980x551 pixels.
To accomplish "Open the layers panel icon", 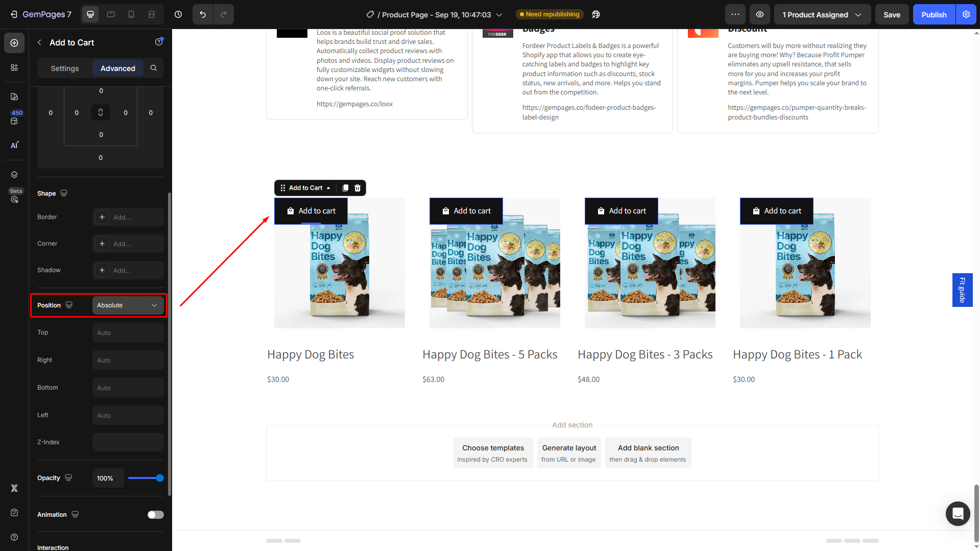I will [14, 175].
